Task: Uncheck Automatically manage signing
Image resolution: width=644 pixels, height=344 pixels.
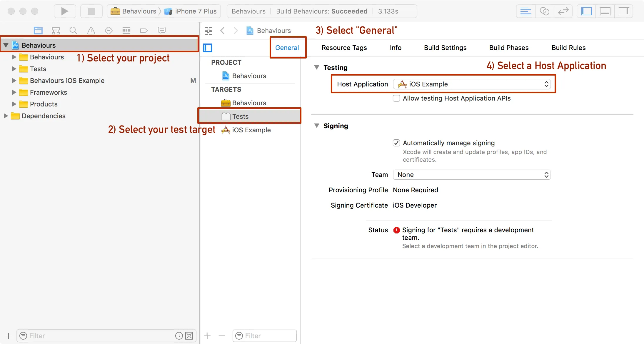Action: [x=396, y=143]
